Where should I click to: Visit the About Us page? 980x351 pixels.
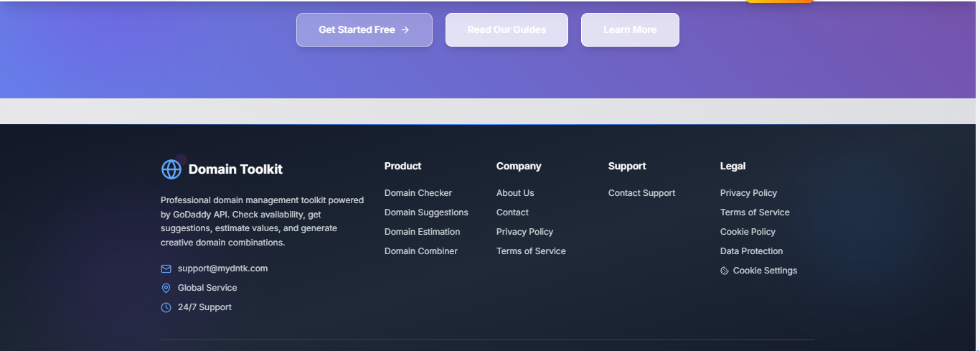tap(515, 193)
